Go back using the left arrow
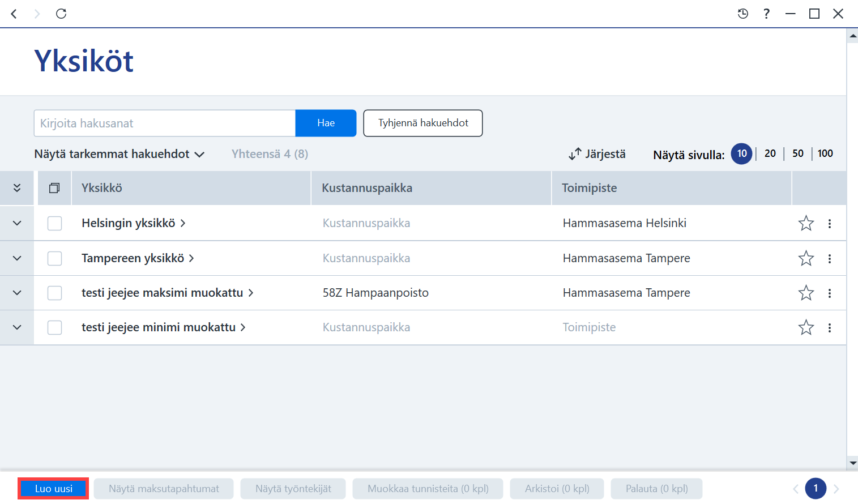The height and width of the screenshot is (504, 858). click(x=14, y=14)
